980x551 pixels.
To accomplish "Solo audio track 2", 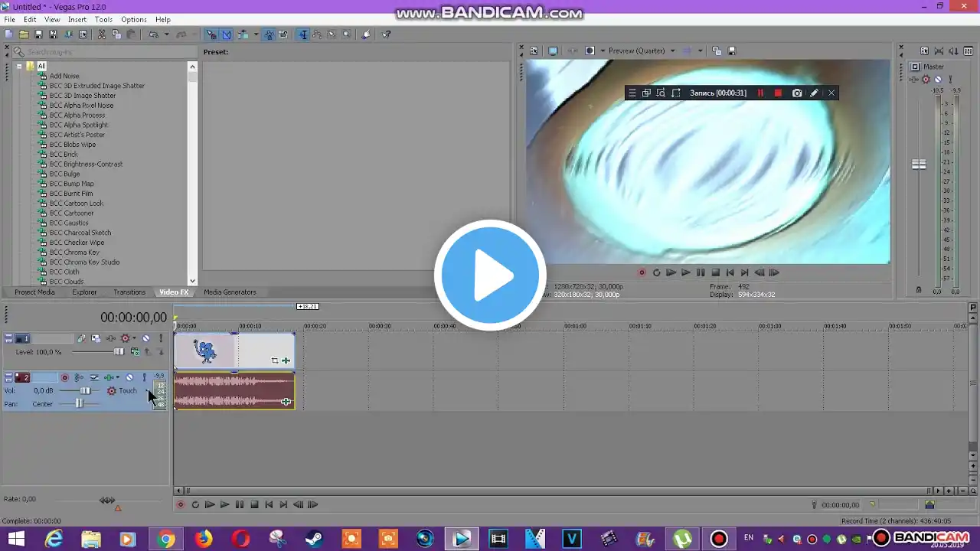I will (x=144, y=377).
